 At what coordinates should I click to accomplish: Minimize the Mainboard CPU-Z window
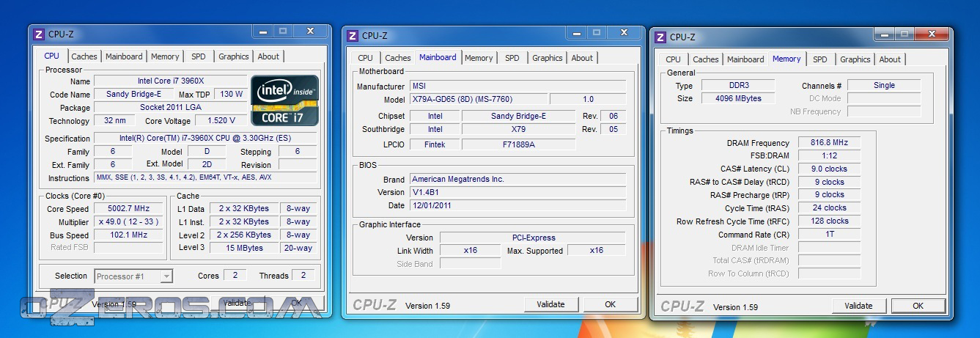576,32
